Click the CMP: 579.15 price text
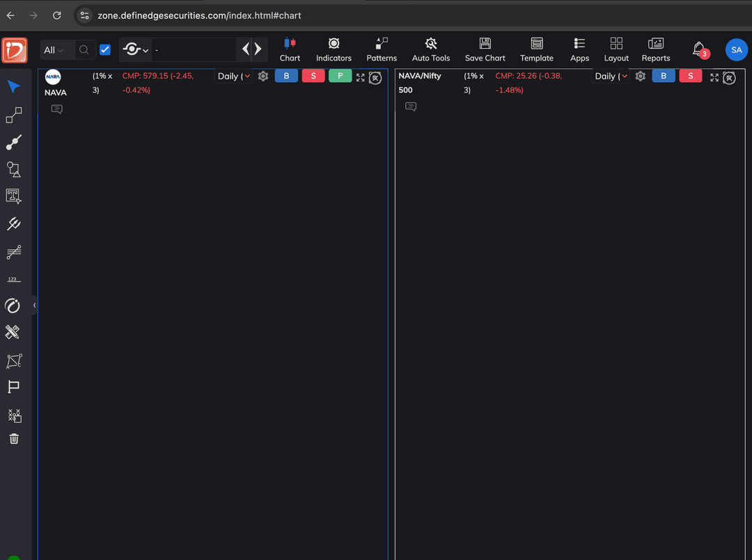 click(158, 82)
